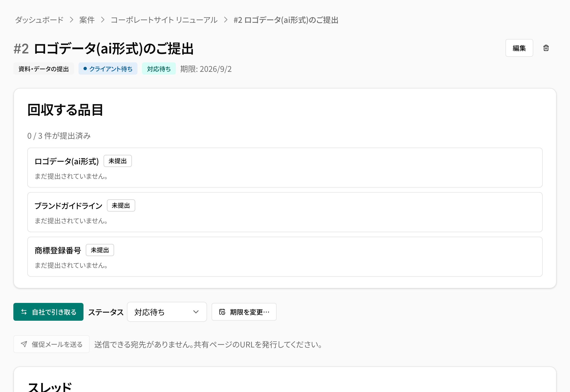Click the 0 / 3 件が提出済み progress text
The width and height of the screenshot is (570, 392).
click(59, 136)
